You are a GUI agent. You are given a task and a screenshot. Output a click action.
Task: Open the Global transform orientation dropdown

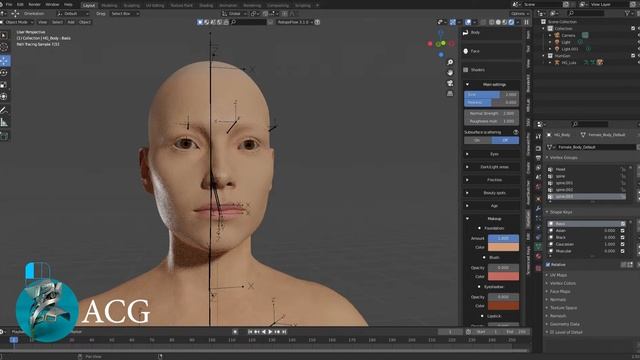(x=234, y=13)
